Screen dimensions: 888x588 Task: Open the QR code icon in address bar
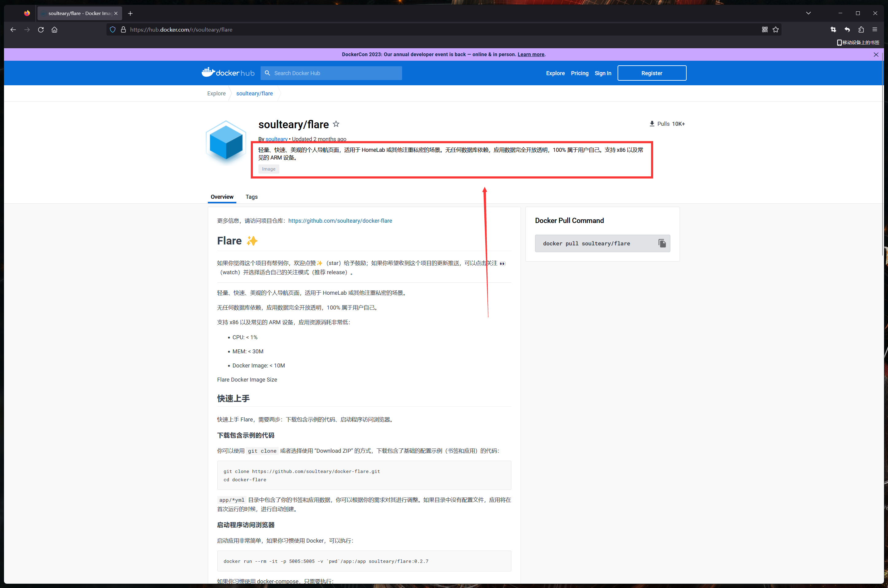(x=765, y=30)
